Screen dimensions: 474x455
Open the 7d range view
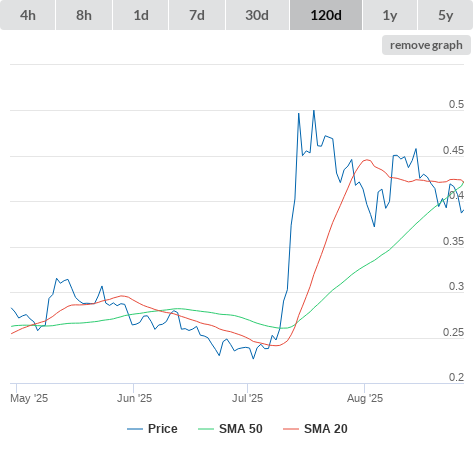point(197,15)
